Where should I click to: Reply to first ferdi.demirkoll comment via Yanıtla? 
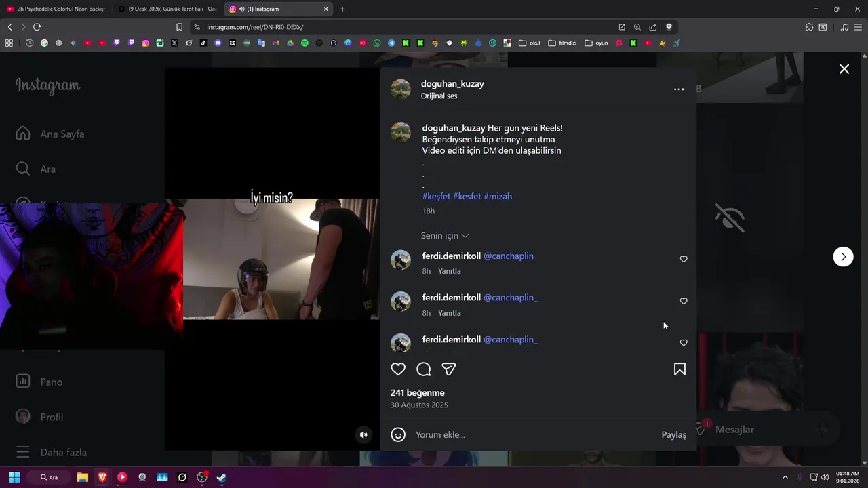[449, 271]
